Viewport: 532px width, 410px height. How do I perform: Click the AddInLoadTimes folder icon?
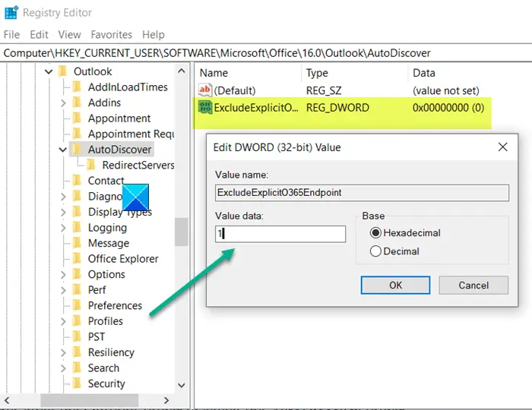point(78,87)
